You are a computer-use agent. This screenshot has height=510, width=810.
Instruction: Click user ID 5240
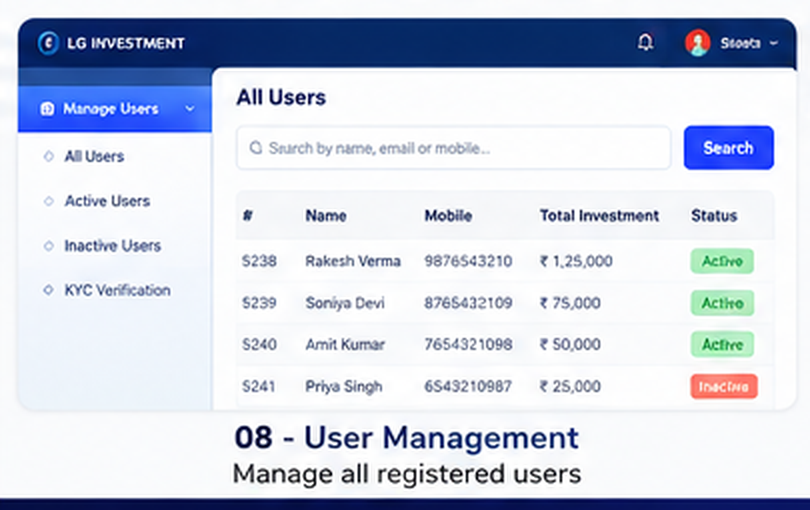259,344
